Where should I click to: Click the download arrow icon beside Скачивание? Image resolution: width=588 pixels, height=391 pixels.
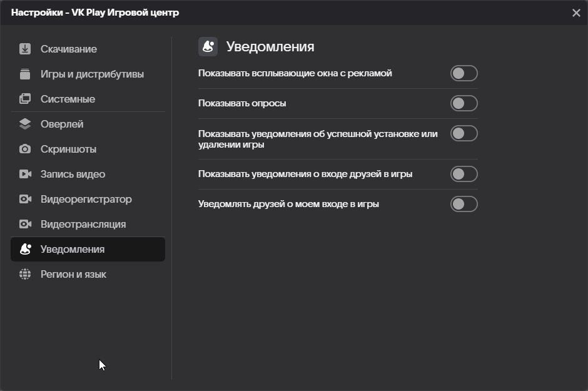pyautogui.click(x=25, y=49)
